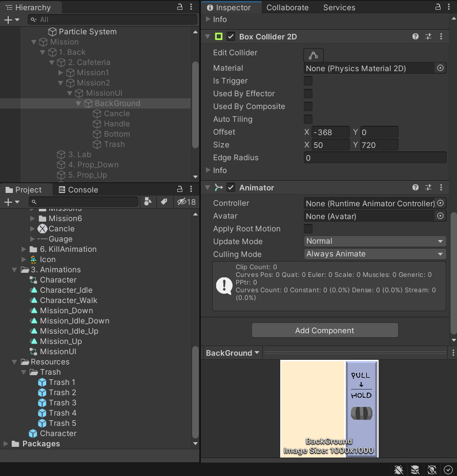457x476 pixels.
Task: Click the Add Component button
Action: coord(325,330)
